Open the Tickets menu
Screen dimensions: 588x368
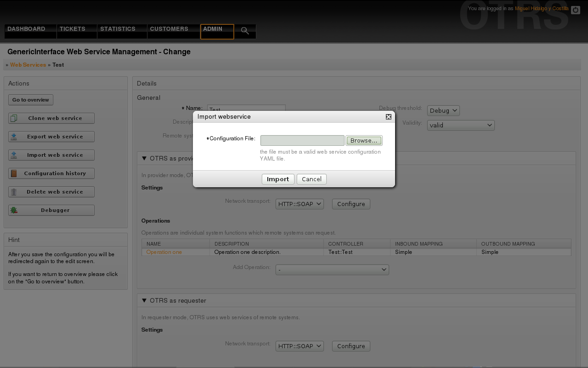pyautogui.click(x=73, y=29)
